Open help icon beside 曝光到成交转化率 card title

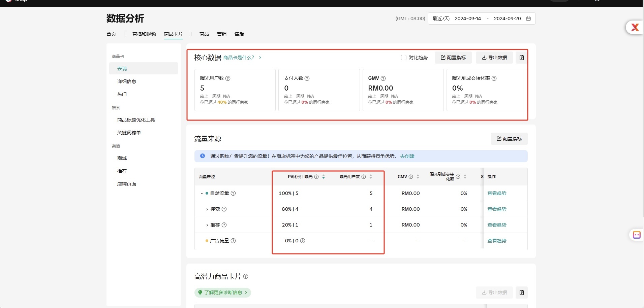(x=494, y=78)
